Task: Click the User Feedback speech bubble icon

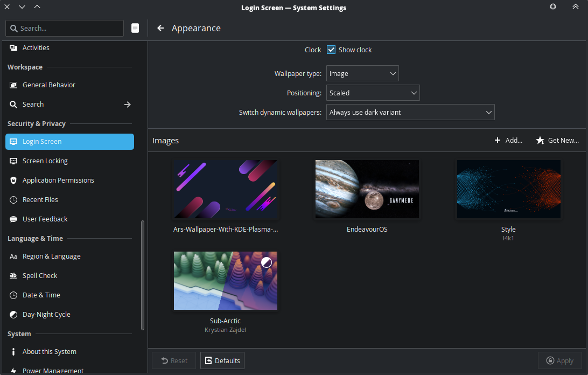Action: pyautogui.click(x=13, y=219)
